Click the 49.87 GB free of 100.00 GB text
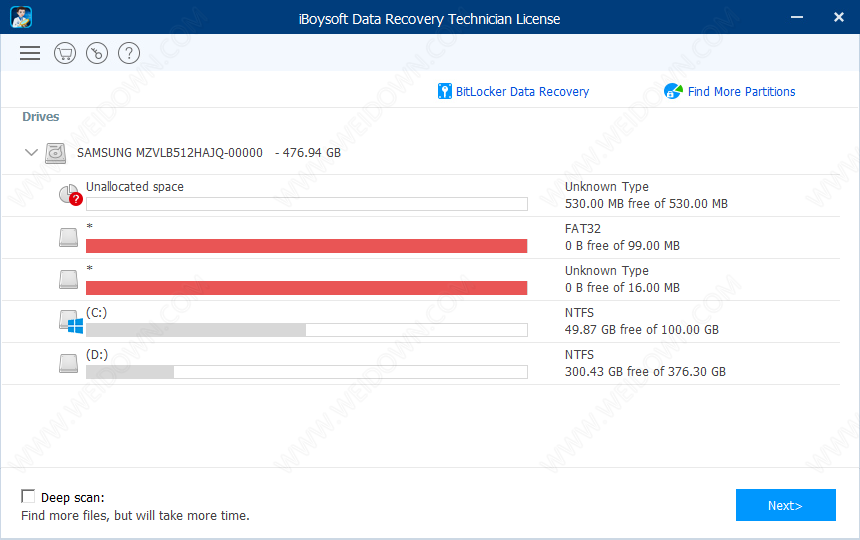Viewport: 860px width, 540px height. coord(642,329)
